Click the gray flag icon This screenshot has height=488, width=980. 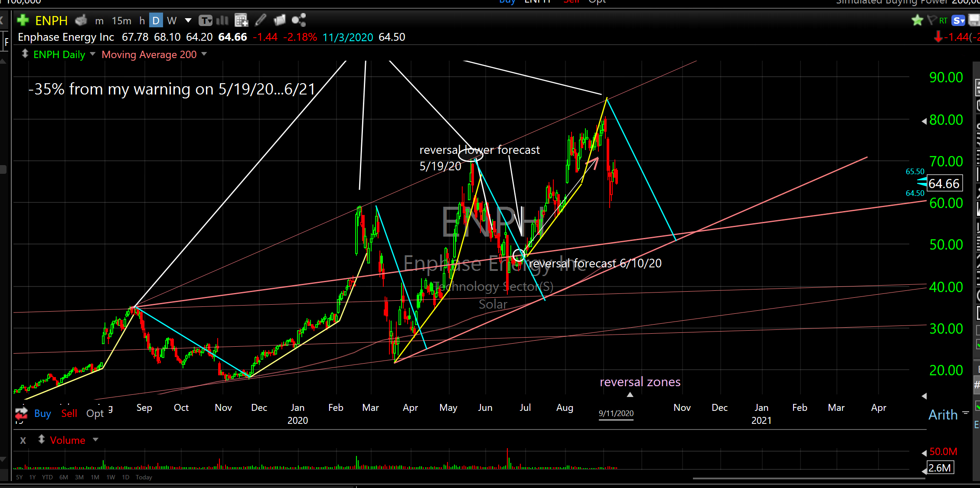931,20
